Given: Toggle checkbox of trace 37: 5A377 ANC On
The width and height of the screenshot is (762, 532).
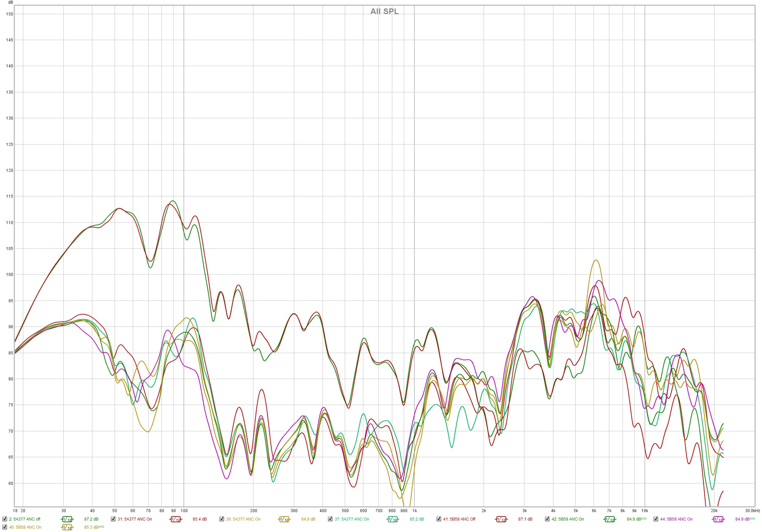Looking at the screenshot, I should tap(330, 519).
